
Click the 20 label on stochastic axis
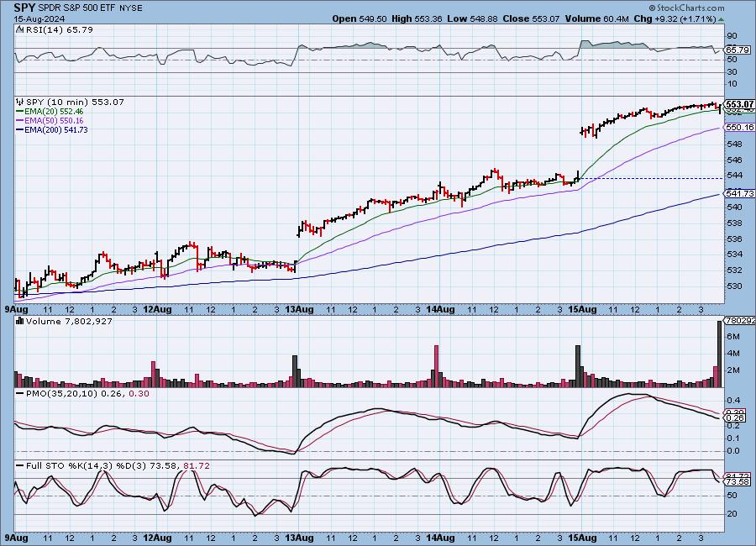coord(732,514)
